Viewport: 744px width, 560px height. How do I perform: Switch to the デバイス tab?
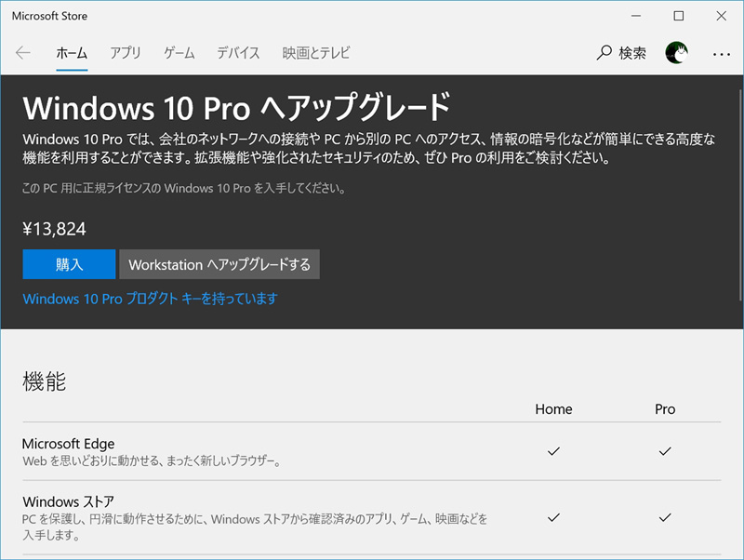238,53
